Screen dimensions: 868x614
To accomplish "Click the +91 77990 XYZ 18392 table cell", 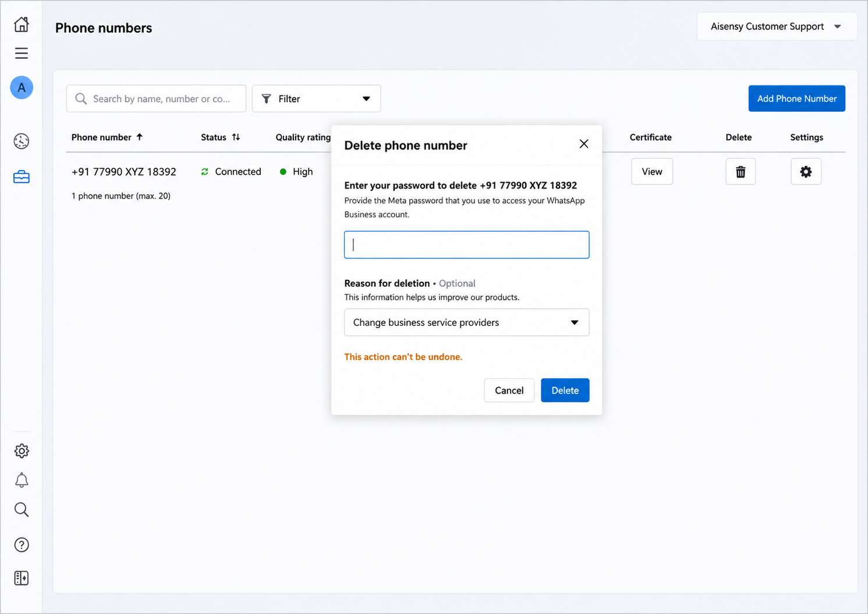I will coord(124,172).
